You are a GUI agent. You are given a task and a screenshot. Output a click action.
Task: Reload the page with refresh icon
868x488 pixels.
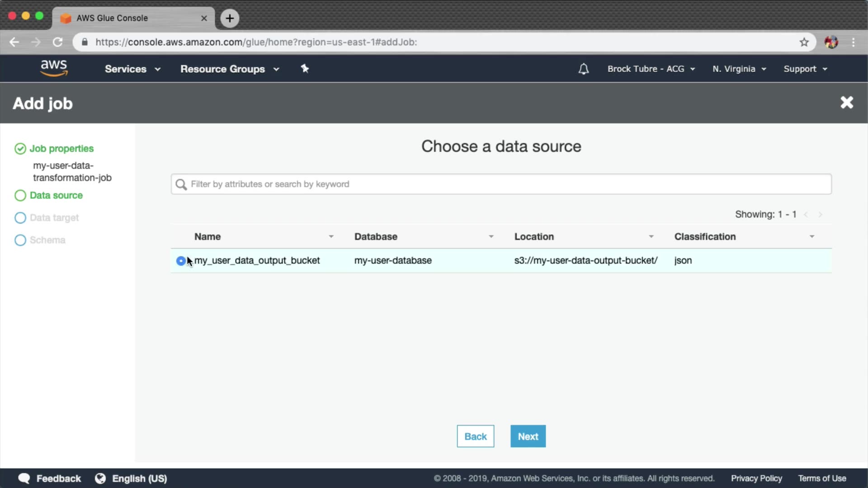(57, 42)
